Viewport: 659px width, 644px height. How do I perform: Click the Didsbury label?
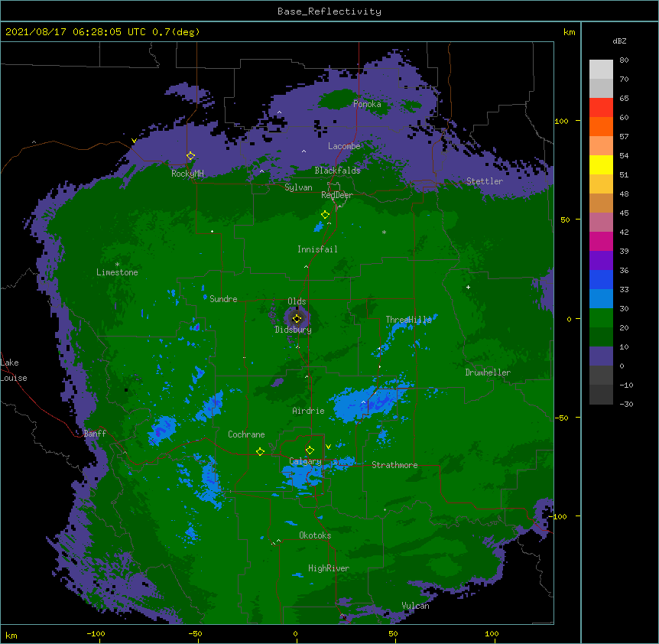click(x=293, y=330)
